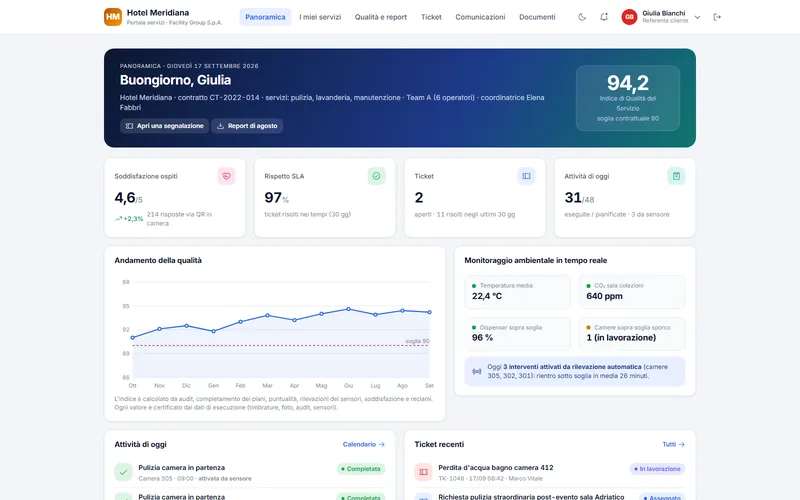Click Camere sopra soglia sporco tile
The image size is (800, 500).
pos(632,334)
